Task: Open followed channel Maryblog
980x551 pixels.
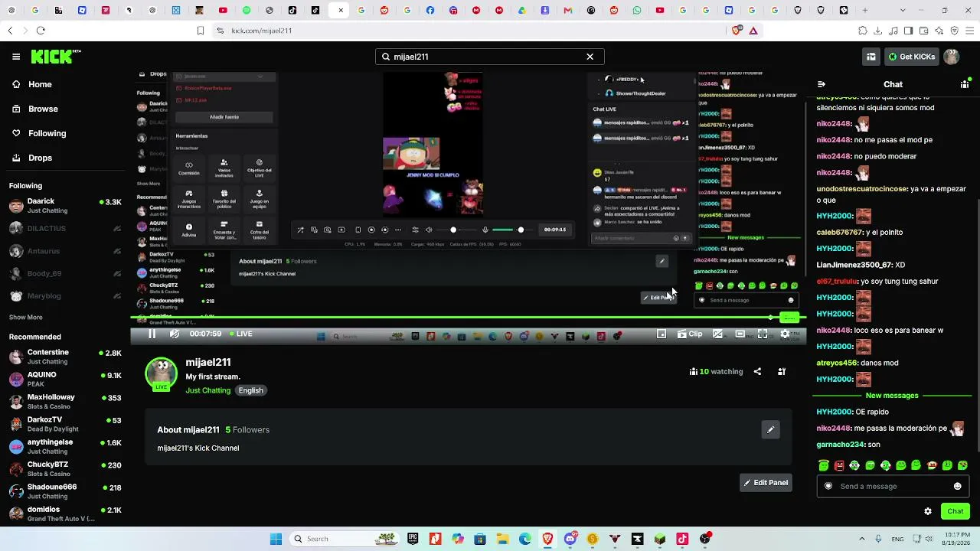Action: (65, 296)
